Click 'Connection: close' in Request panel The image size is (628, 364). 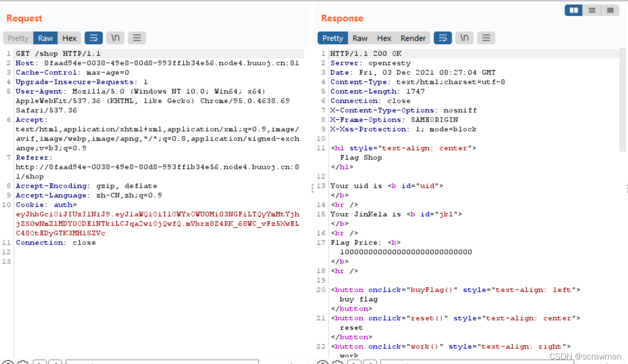coord(56,243)
